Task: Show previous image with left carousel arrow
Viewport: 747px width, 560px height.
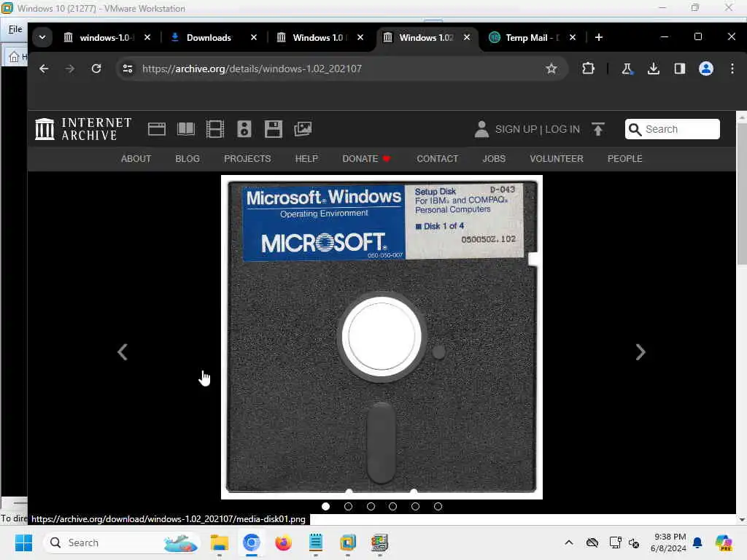Action: [x=123, y=352]
